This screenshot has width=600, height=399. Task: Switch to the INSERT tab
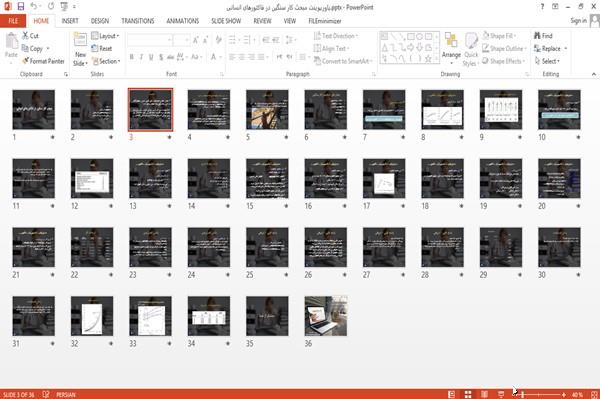coord(70,21)
